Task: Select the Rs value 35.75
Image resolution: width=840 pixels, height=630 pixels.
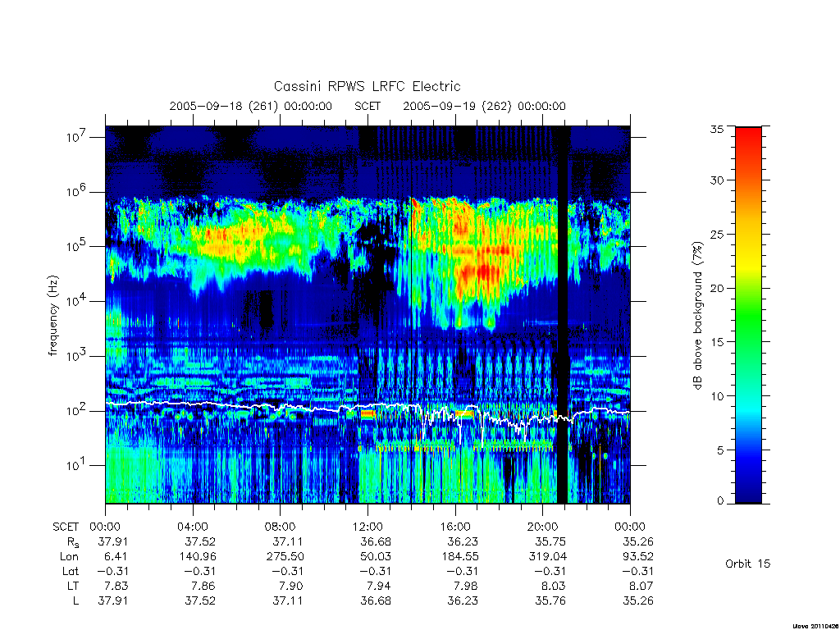Action: tap(550, 541)
